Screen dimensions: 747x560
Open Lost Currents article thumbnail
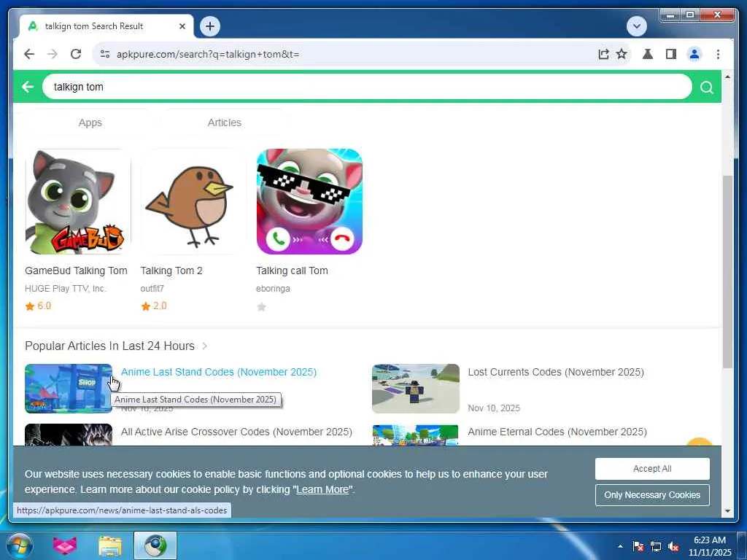coord(416,389)
